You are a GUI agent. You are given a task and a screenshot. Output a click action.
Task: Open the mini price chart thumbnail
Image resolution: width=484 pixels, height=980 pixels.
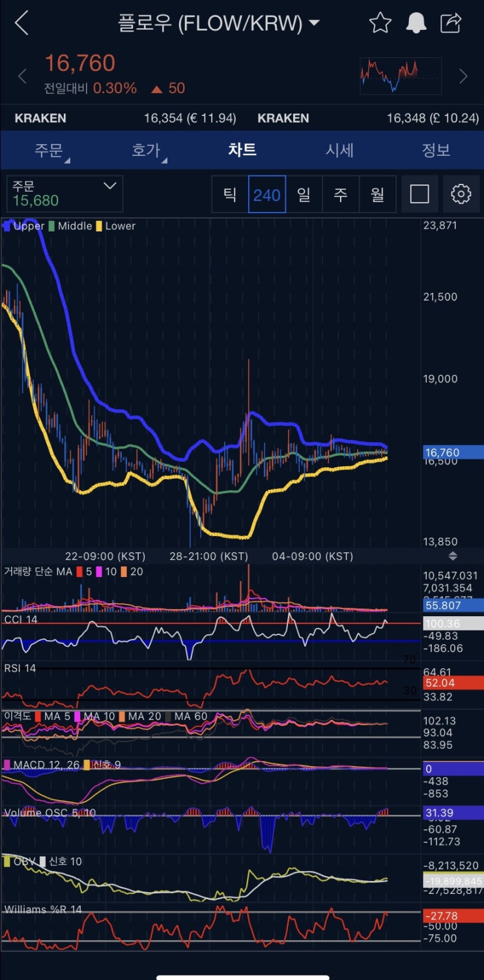pyautogui.click(x=401, y=76)
